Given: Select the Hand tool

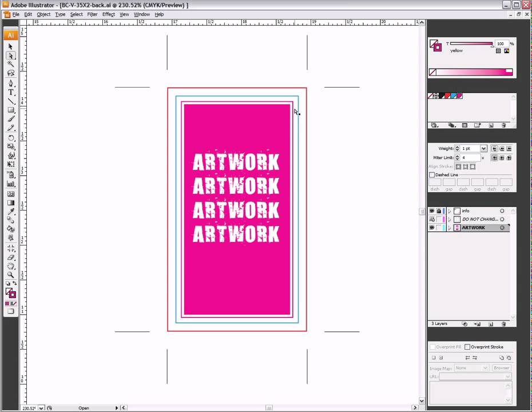Looking at the screenshot, I should (10, 266).
